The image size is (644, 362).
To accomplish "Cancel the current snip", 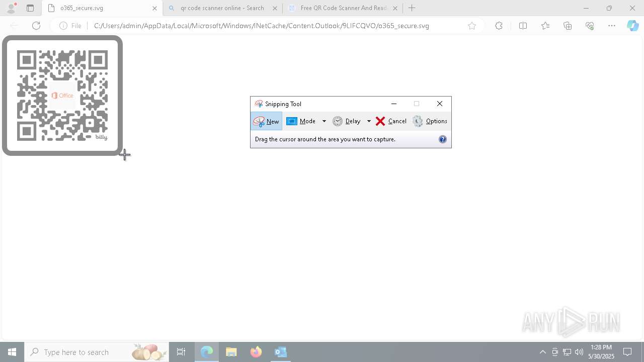I will coord(391,121).
